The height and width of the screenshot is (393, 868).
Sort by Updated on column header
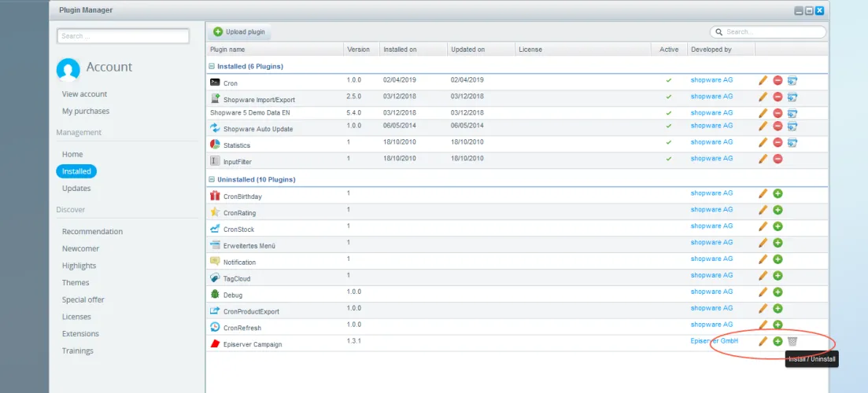click(481, 50)
